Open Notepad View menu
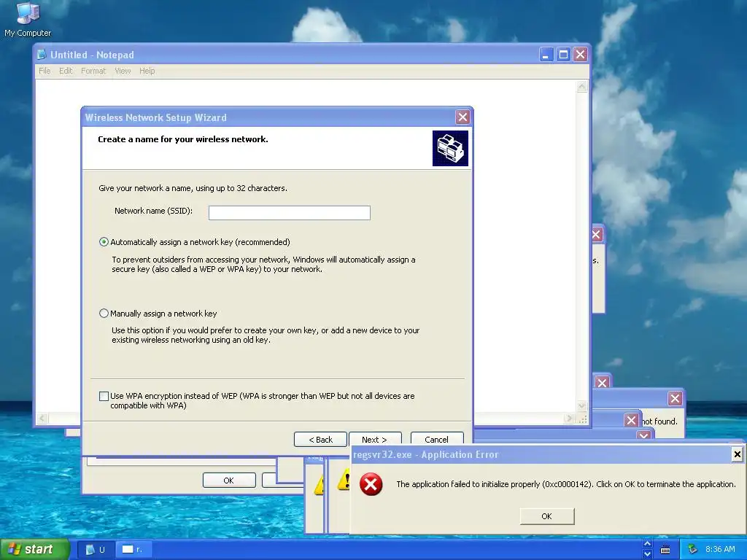 pyautogui.click(x=123, y=71)
